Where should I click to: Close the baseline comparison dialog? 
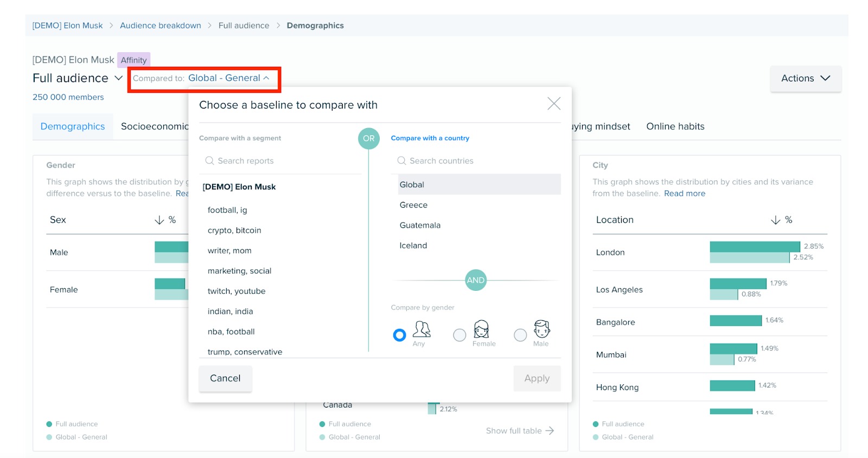pyautogui.click(x=554, y=104)
